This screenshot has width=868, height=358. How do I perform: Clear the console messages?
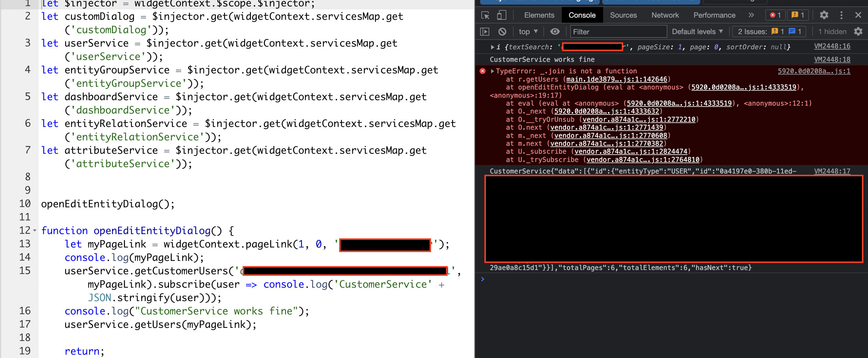(502, 31)
